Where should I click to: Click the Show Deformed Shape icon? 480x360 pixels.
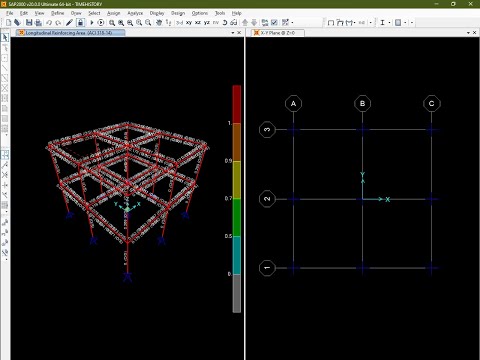point(340,22)
